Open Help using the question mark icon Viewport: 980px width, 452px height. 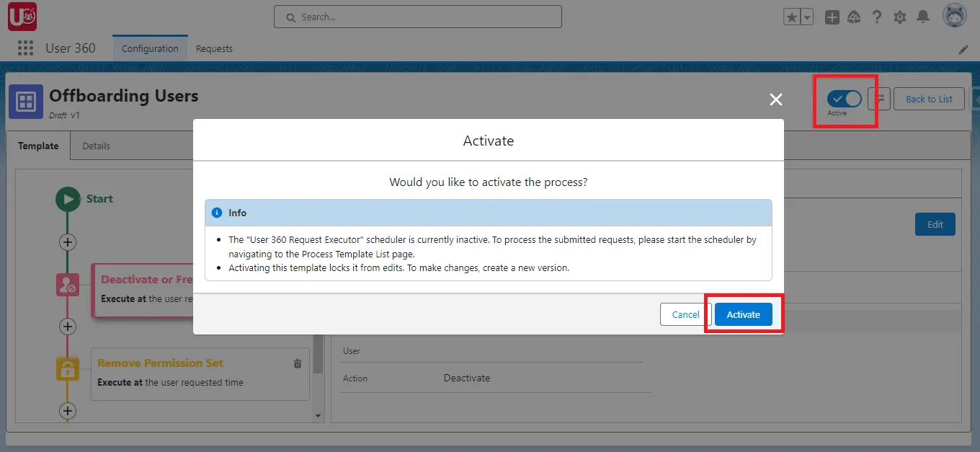click(877, 16)
